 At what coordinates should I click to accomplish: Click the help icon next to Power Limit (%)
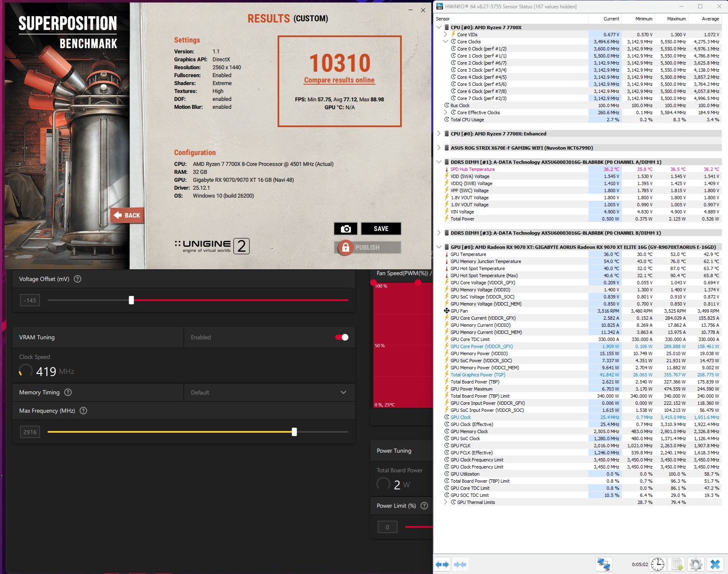[x=424, y=506]
